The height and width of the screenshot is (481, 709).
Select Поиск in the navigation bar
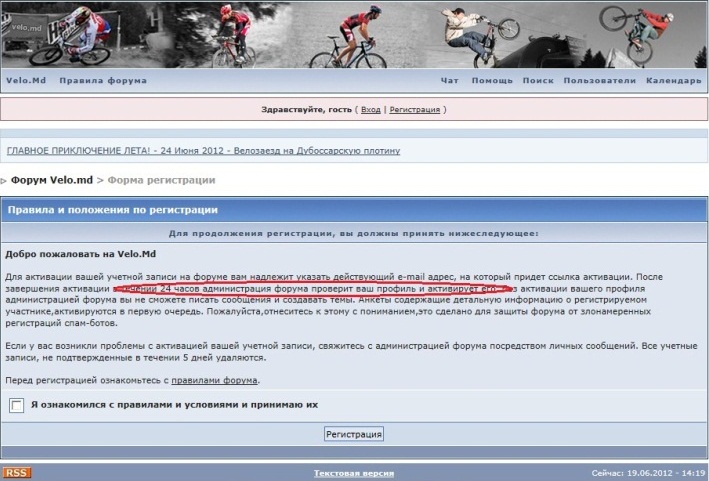pos(537,80)
